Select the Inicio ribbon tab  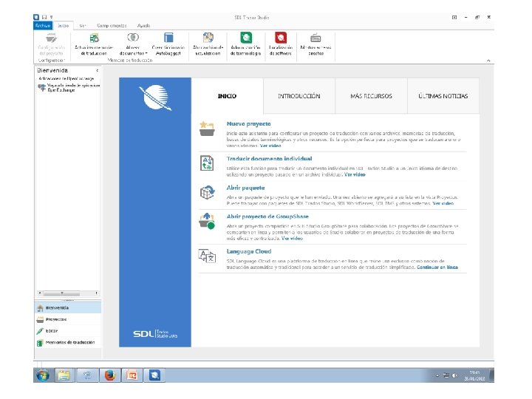(63, 25)
